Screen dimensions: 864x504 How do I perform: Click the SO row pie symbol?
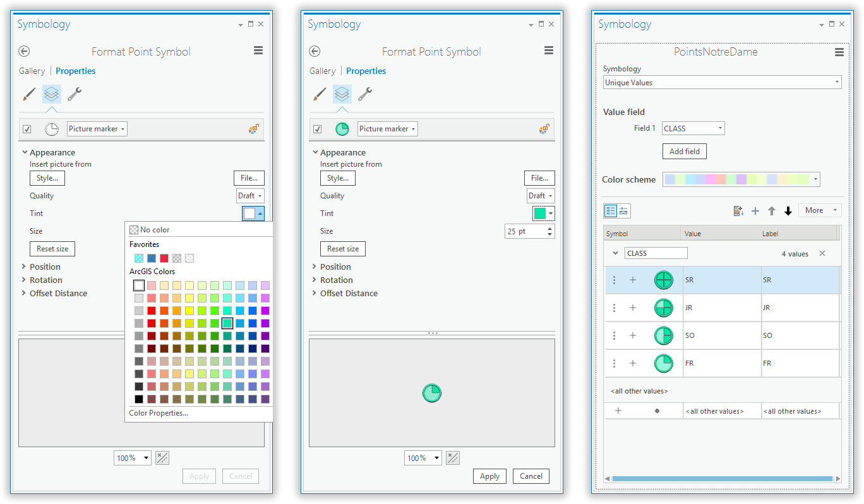pos(664,335)
